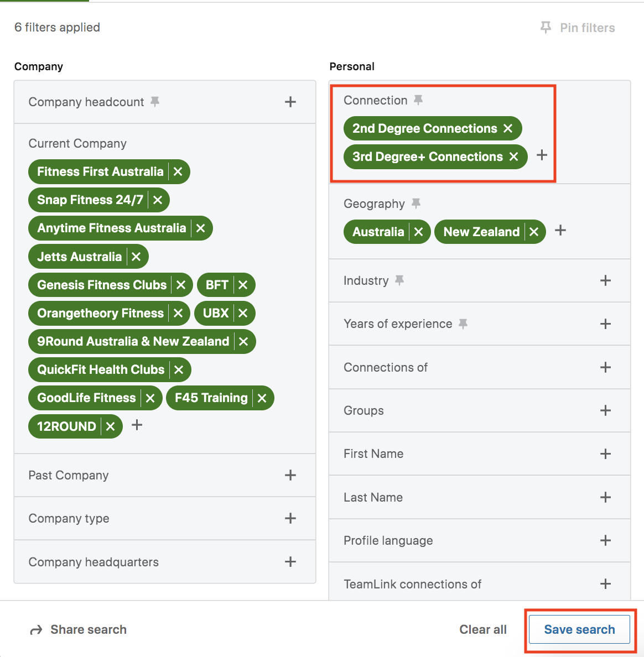Click the Pin filters button
The width and height of the screenshot is (644, 657).
pos(578,28)
